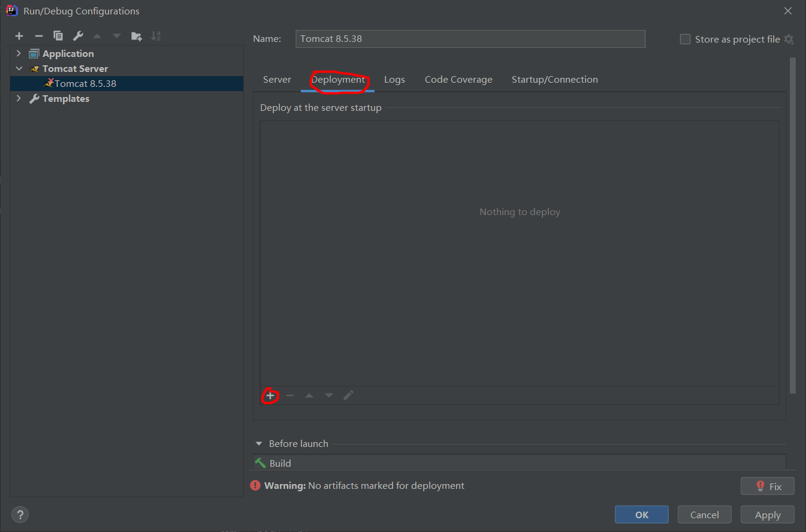Select the Templates tree row

click(127, 98)
